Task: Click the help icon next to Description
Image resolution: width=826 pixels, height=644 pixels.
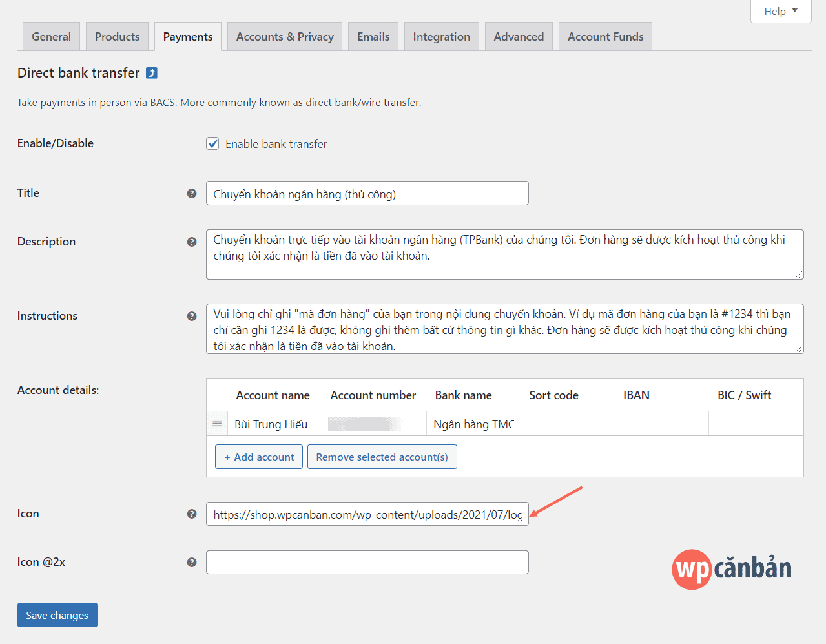Action: coord(192,242)
